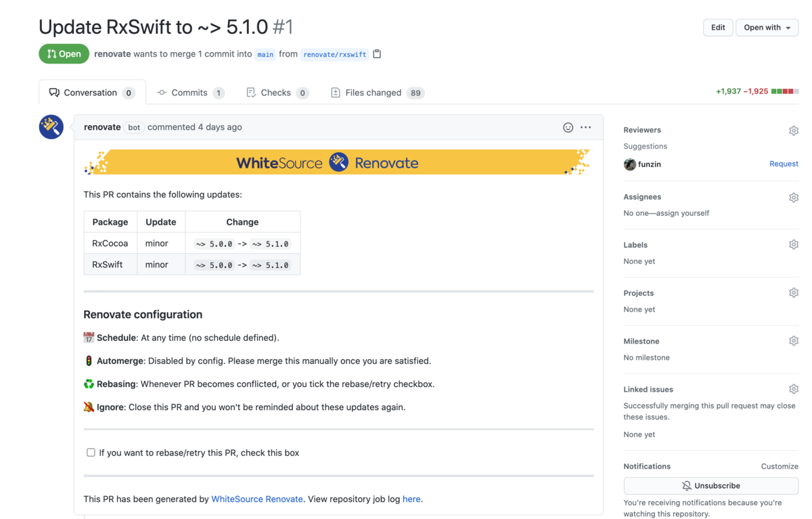The width and height of the screenshot is (812, 519).
Task: Click Reviewers gear icon
Action: click(794, 131)
